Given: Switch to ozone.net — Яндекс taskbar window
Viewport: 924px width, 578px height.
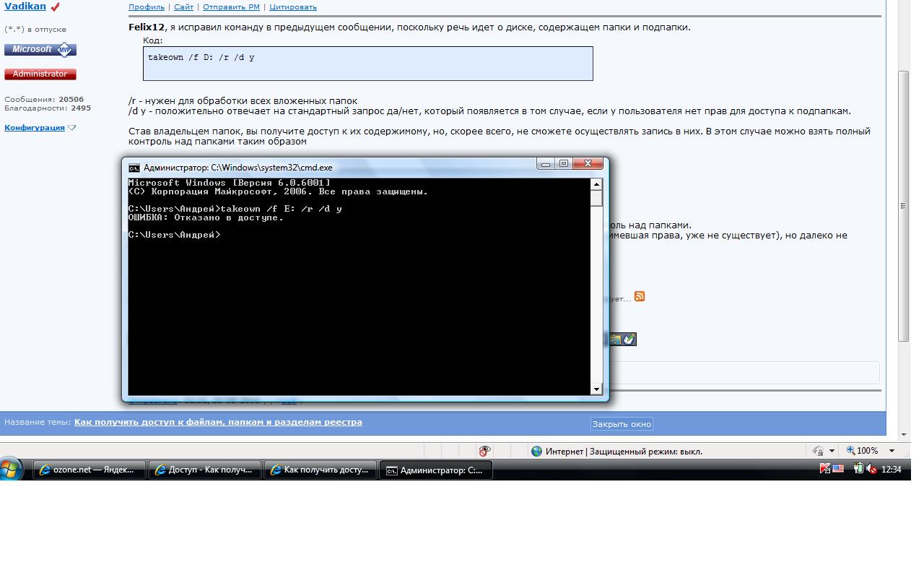Looking at the screenshot, I should tap(90, 470).
